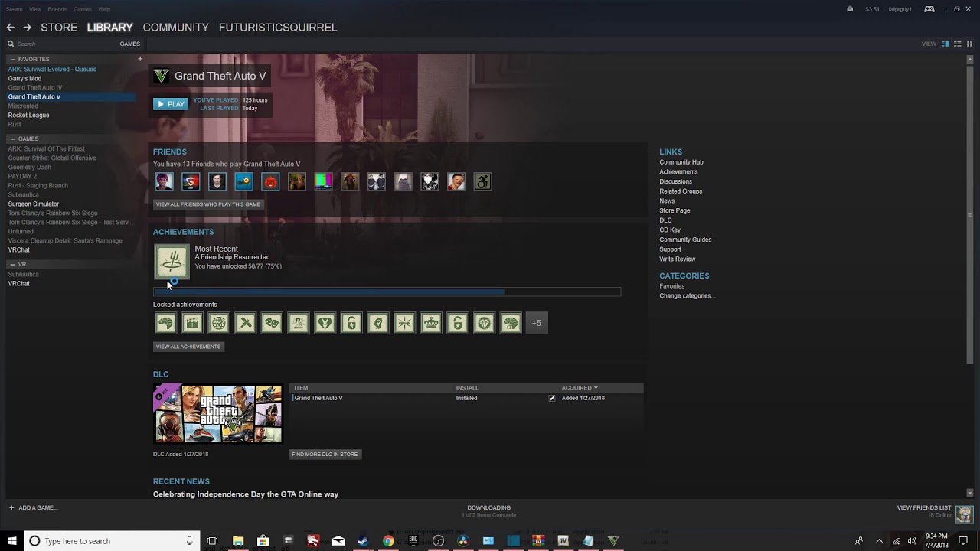980x551 pixels.
Task: Open Task View on the taskbar
Action: point(212,541)
